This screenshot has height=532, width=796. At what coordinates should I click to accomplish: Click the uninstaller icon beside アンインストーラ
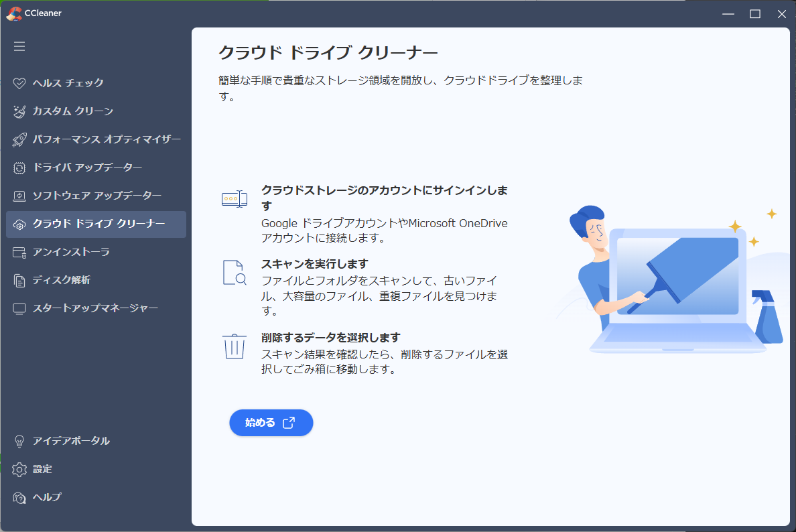(19, 253)
